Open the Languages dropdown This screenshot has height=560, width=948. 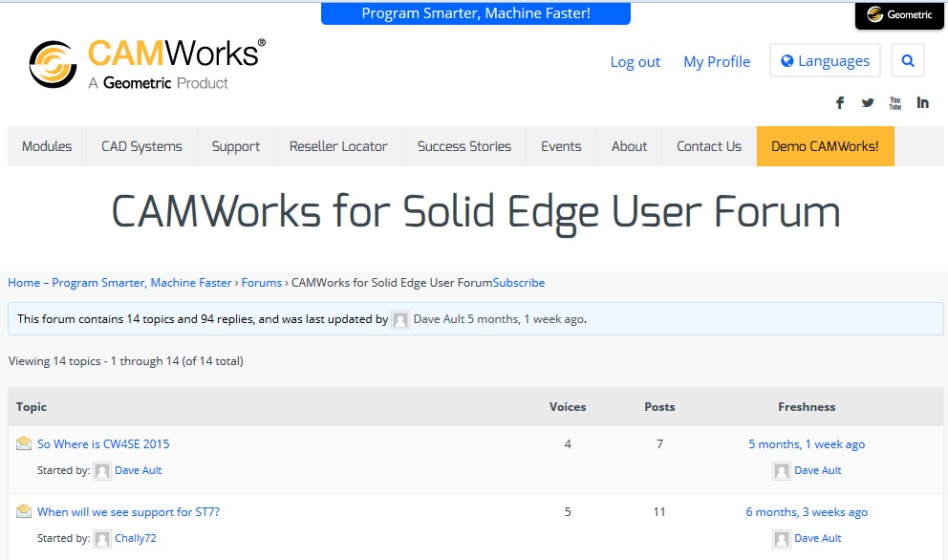[x=825, y=61]
